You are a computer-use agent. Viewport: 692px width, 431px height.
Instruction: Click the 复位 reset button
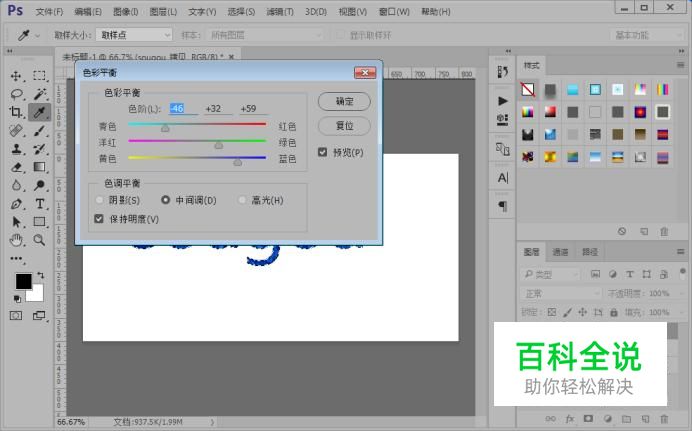[344, 126]
